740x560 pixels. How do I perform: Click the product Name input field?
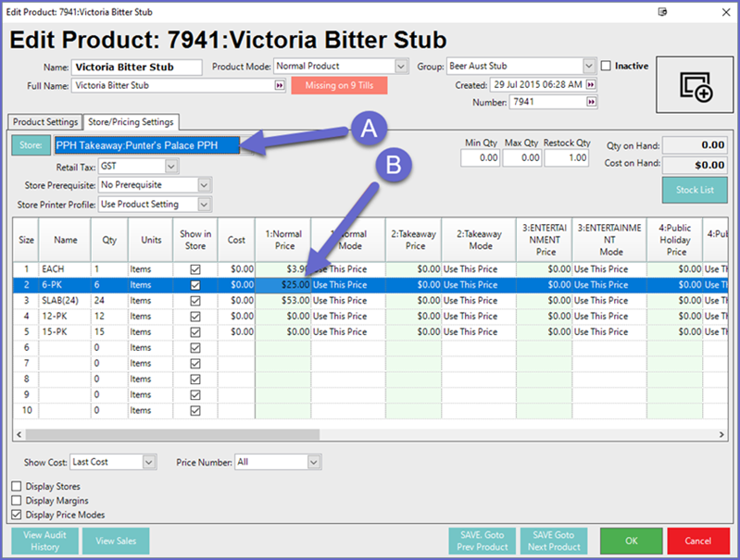coord(136,67)
